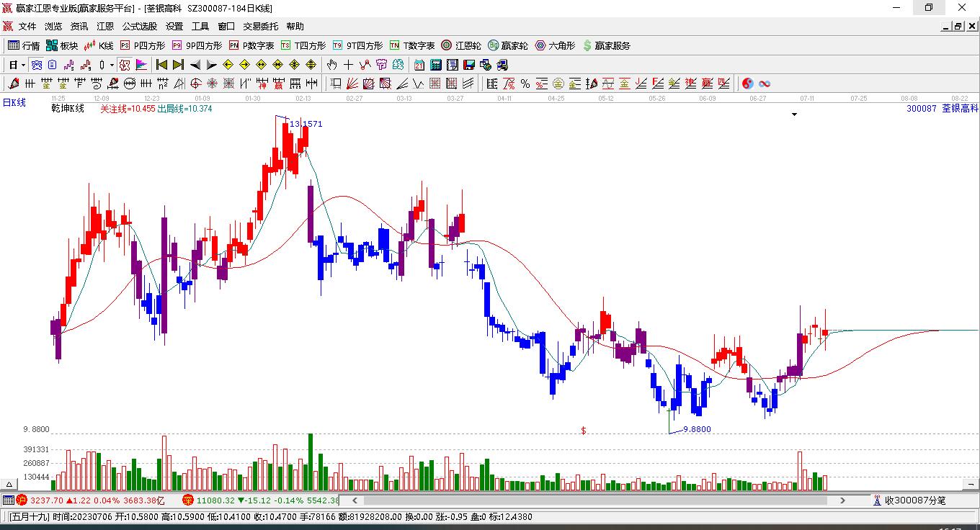Click the Shenzhen index indicator icon in status bar
Screen dimensions: 980x530
click(x=188, y=500)
